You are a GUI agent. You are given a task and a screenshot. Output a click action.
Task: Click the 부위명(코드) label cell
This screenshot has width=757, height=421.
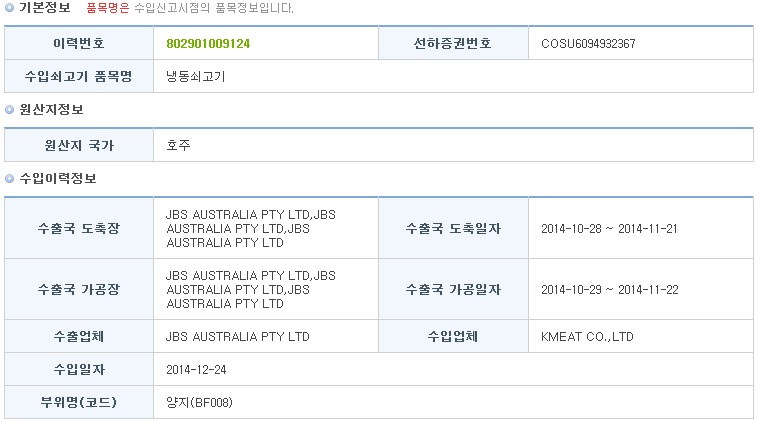click(79, 402)
